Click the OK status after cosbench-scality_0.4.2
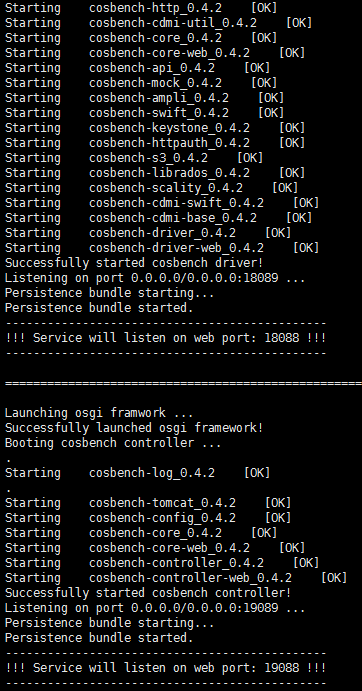Image resolution: width=362 pixels, height=691 pixels. (x=285, y=188)
